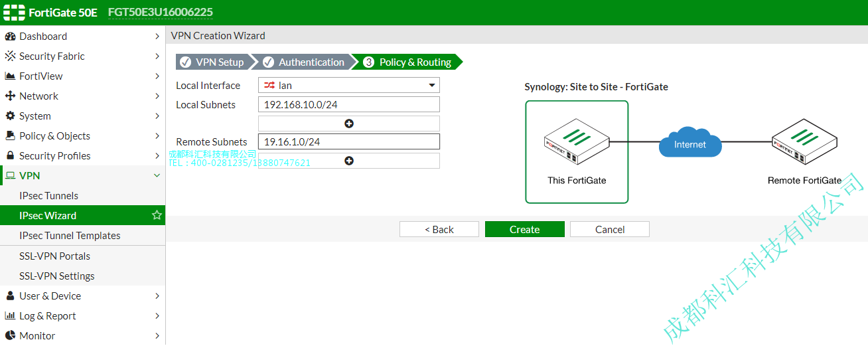
Task: Click the Log & Report chart icon
Action: pos(10,316)
